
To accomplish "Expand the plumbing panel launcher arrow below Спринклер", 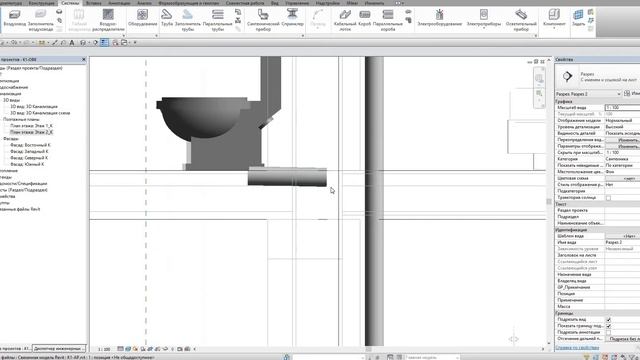I will (303, 36).
